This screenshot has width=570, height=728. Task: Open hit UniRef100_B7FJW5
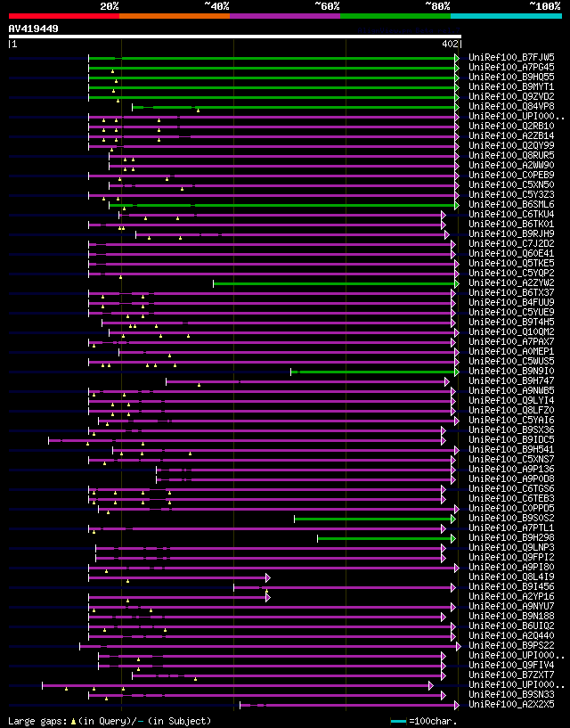click(x=511, y=58)
